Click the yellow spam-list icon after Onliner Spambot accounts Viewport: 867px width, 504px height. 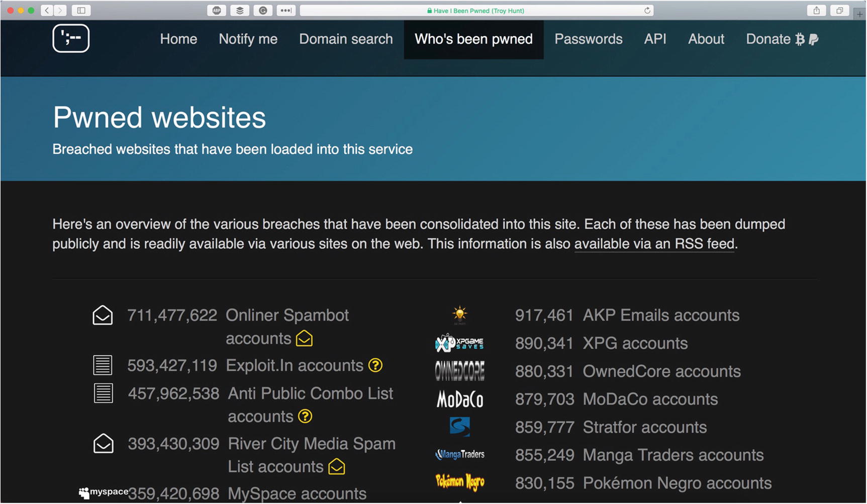coord(305,339)
